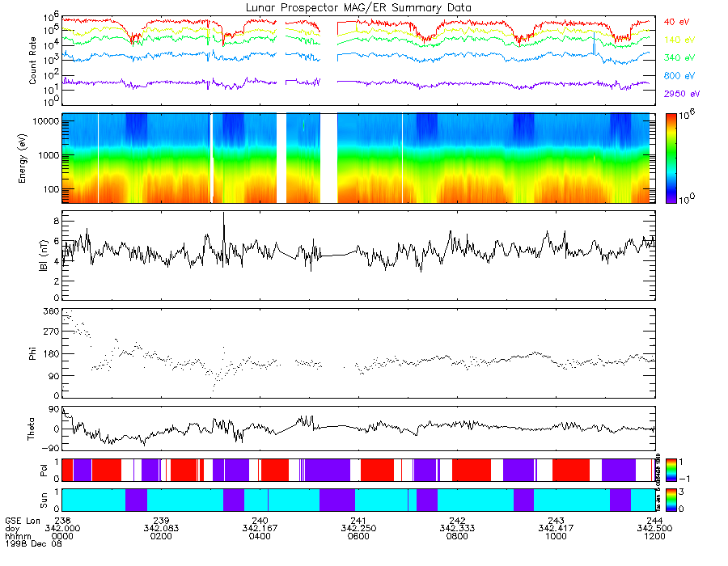728x566 pixels.
Task: Click the time tick label '0200'
Action: tap(161, 536)
